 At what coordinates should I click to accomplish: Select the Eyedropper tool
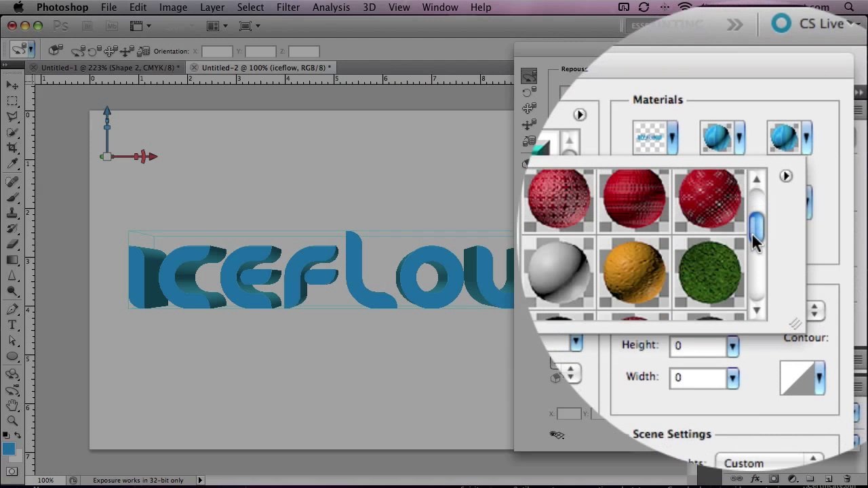click(x=12, y=164)
